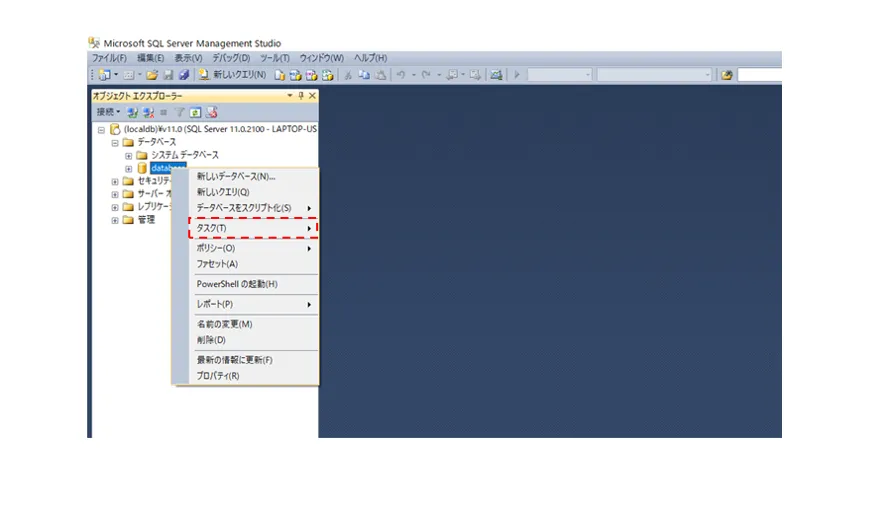Pin the Object Explorer panel with pushpin
This screenshot has height=508, width=892.
(x=301, y=96)
